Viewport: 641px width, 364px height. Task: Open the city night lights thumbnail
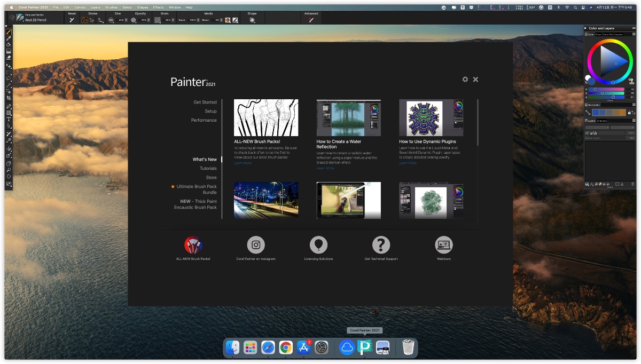click(x=266, y=200)
